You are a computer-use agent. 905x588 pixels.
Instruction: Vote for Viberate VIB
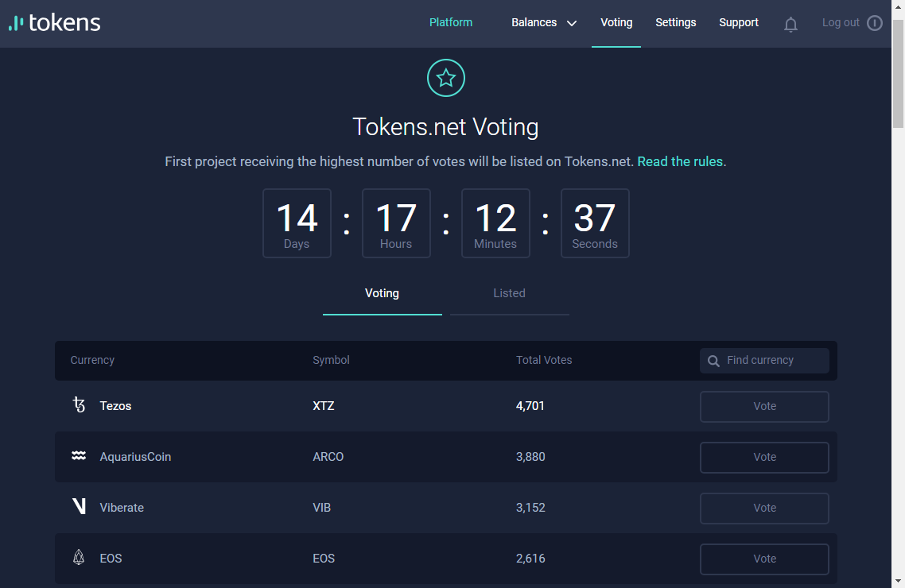click(x=764, y=508)
